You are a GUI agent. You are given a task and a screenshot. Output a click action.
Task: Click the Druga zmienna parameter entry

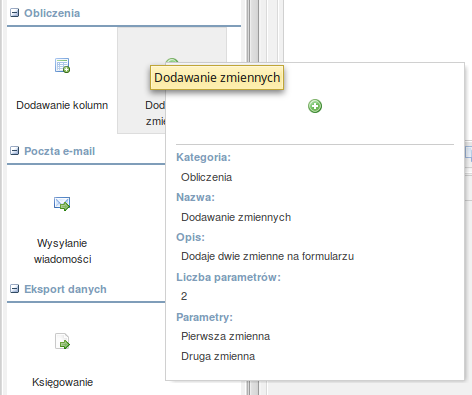pyautogui.click(x=218, y=356)
